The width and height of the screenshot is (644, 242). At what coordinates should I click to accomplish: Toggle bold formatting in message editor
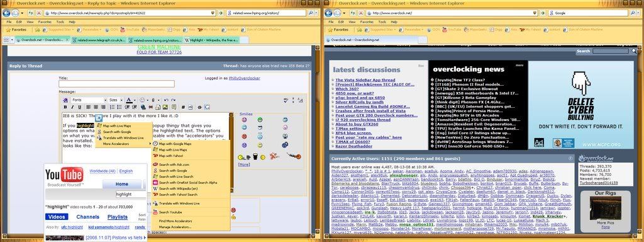pyautogui.click(x=65, y=107)
